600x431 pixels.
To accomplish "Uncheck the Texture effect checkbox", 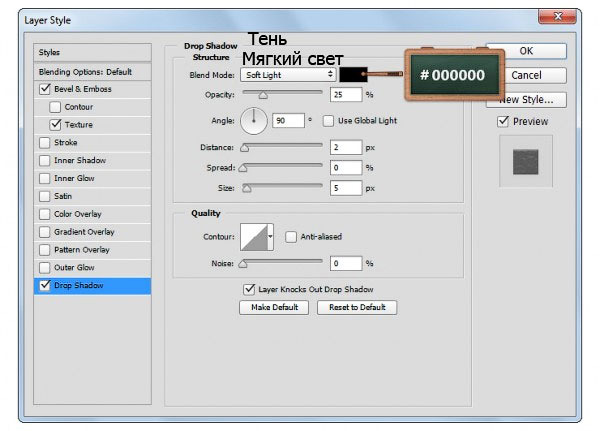I will (x=55, y=125).
